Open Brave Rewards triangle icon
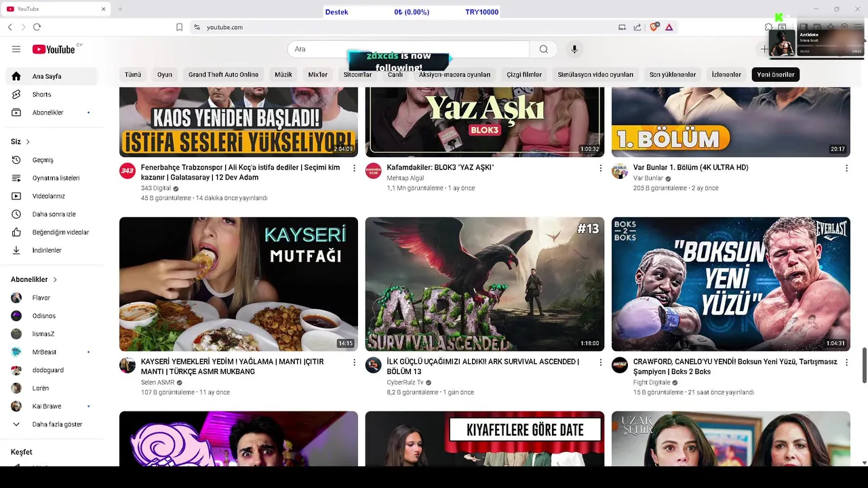Screen dimensions: 868x488 pyautogui.click(x=669, y=27)
